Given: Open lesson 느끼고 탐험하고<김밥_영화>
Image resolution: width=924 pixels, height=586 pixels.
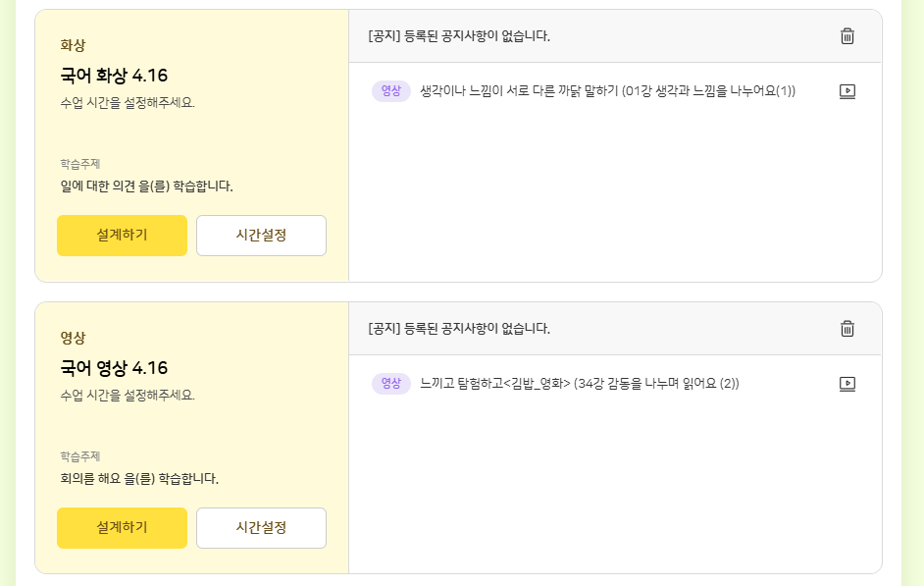Looking at the screenshot, I should [579, 384].
